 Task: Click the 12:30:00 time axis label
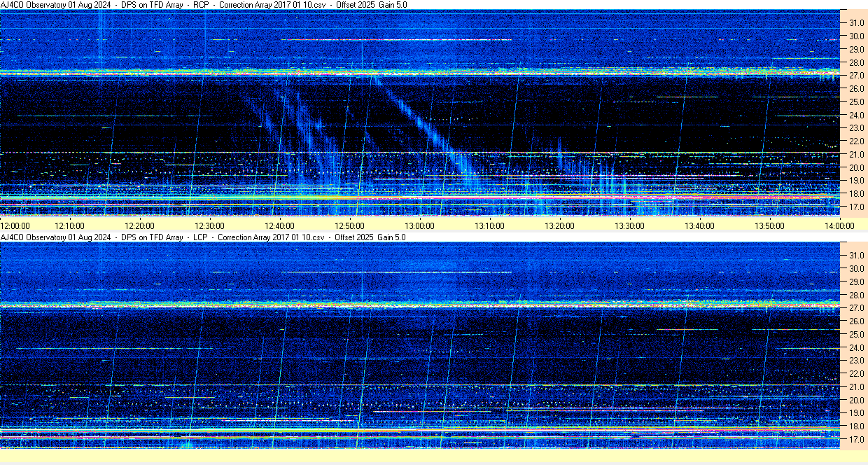pos(209,225)
